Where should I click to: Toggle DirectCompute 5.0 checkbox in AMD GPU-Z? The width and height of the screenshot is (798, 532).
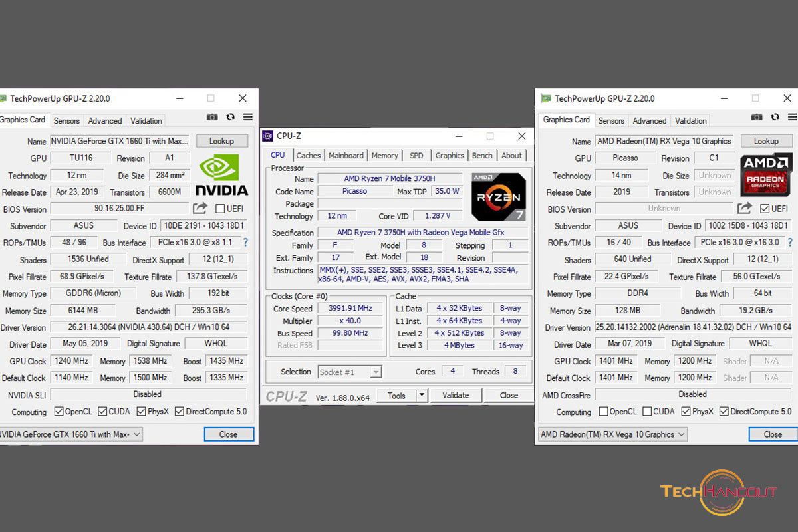click(724, 412)
